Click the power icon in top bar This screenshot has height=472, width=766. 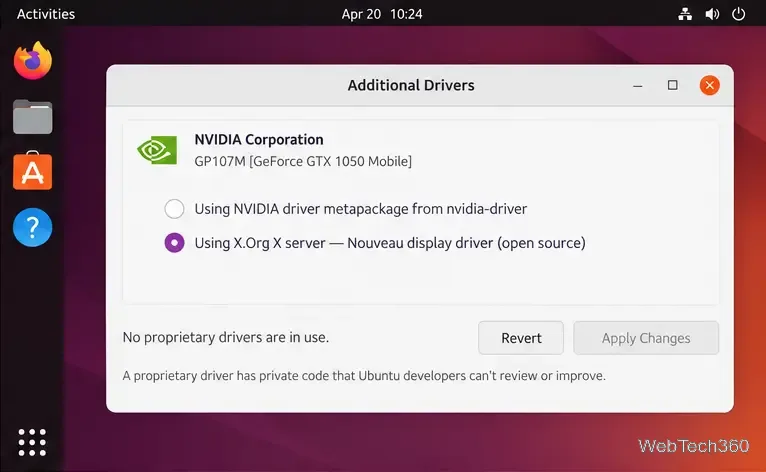tap(739, 14)
